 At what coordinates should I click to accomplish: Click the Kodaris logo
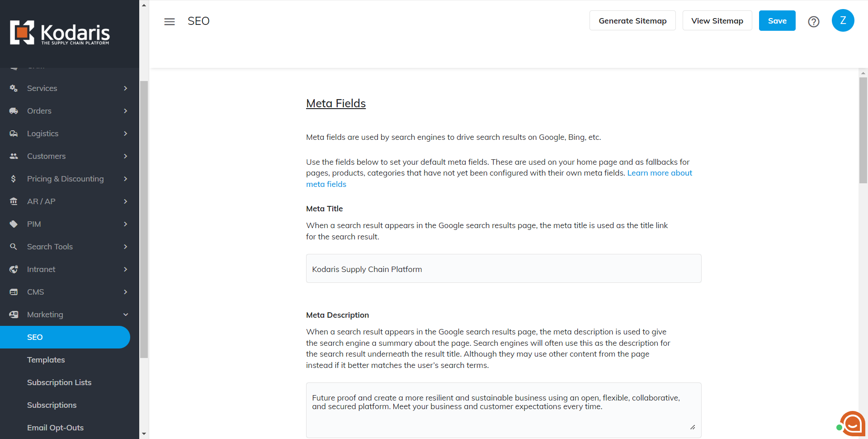[60, 33]
